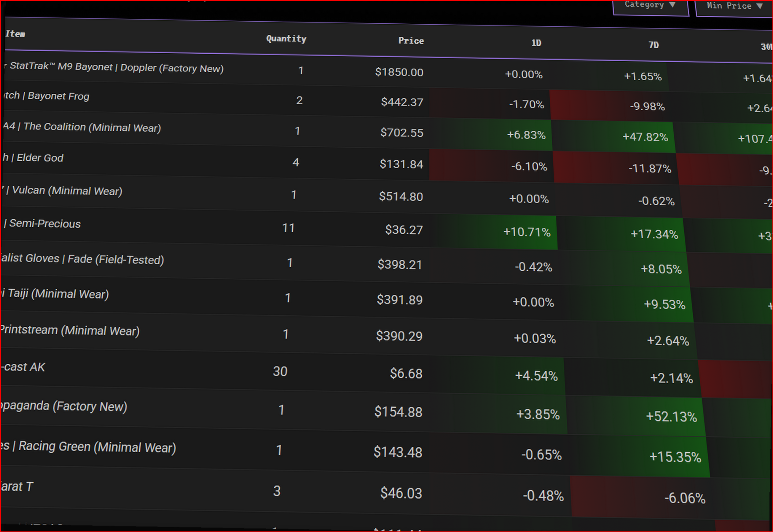Viewport: 773px width, 532px height.
Task: Open the Printstream Minimal Wear item
Action: tap(70, 331)
